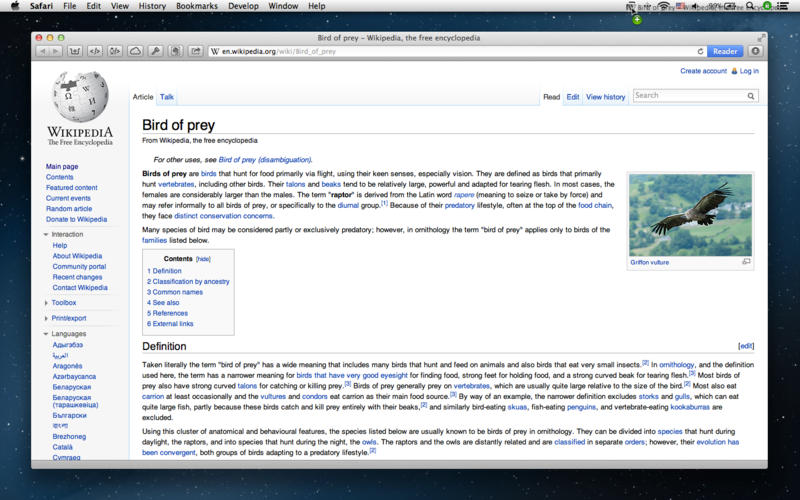Hide the Contents box via [hide]

(x=203, y=259)
